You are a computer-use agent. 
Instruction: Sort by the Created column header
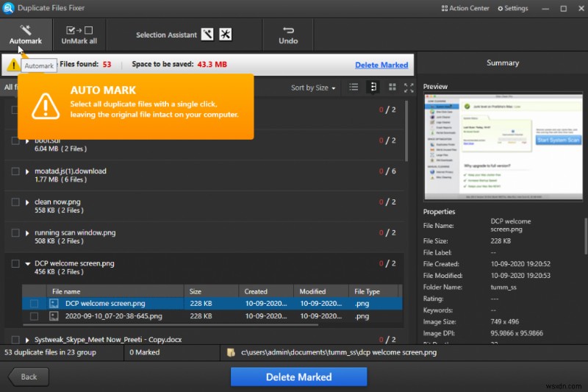pyautogui.click(x=266, y=291)
